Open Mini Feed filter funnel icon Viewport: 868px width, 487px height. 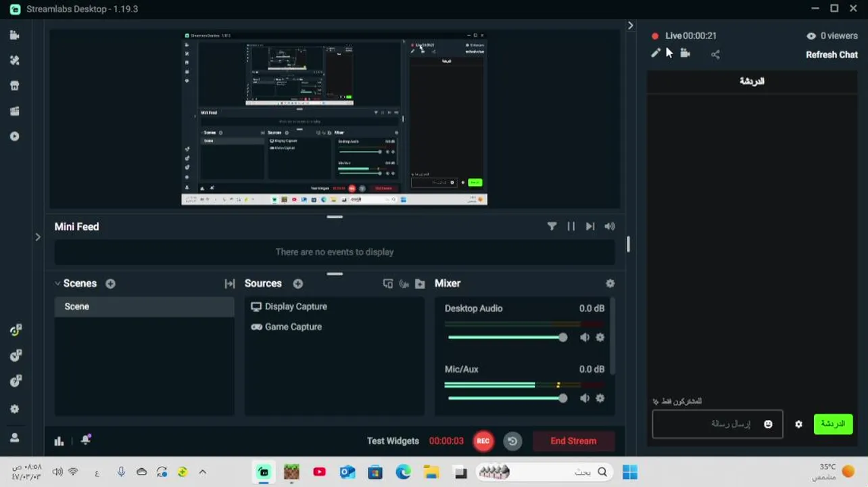pos(552,227)
